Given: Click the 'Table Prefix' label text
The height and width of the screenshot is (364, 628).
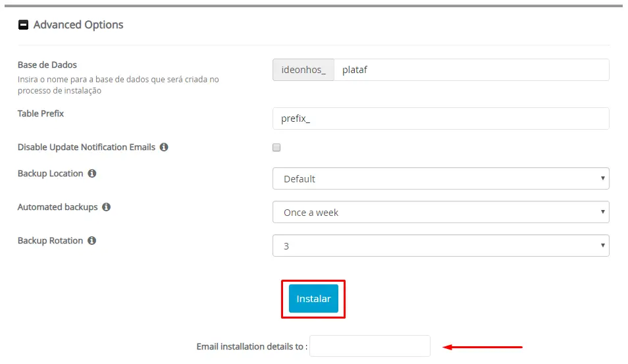Looking at the screenshot, I should coord(41,114).
